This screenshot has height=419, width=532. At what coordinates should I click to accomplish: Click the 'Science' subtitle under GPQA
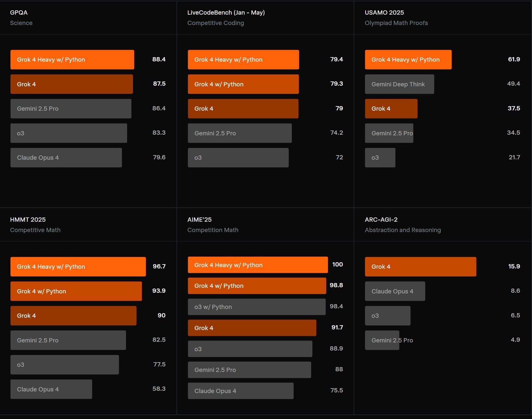point(21,23)
